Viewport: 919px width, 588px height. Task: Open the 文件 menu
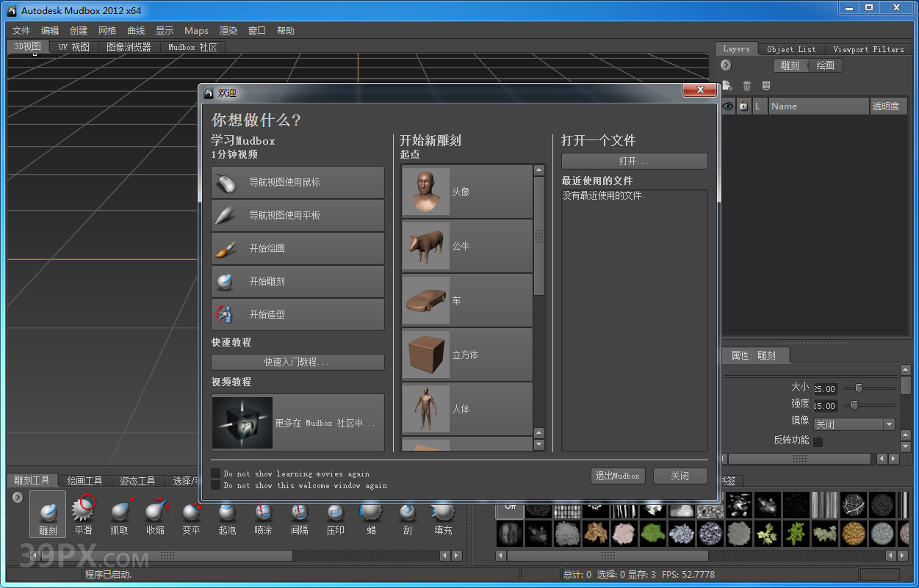click(21, 30)
